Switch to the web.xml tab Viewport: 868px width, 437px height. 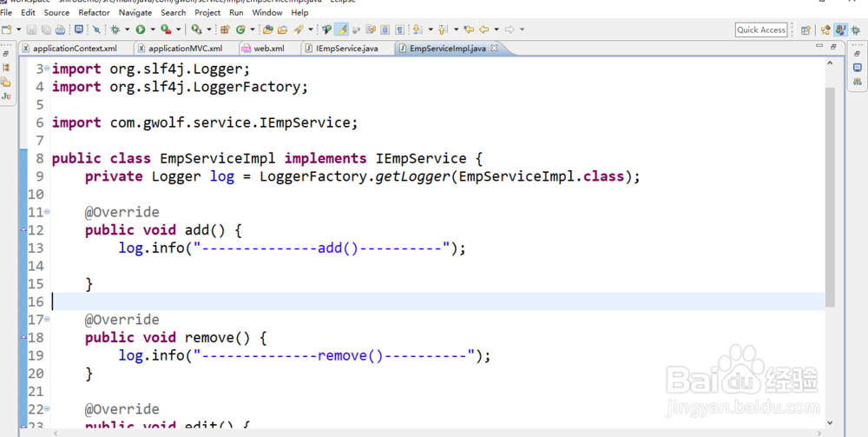[269, 48]
